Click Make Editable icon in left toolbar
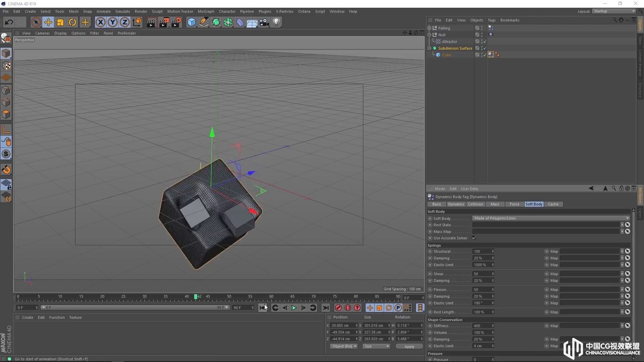 click(x=6, y=39)
